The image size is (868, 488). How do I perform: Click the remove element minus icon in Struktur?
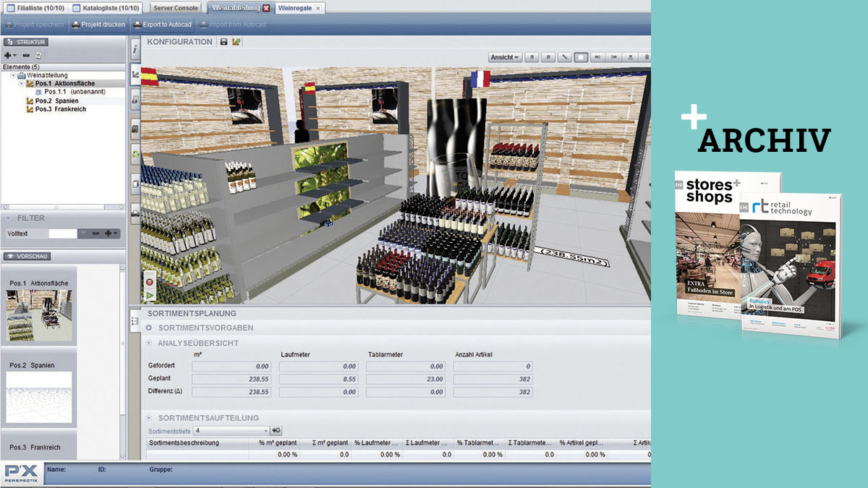click(x=26, y=56)
